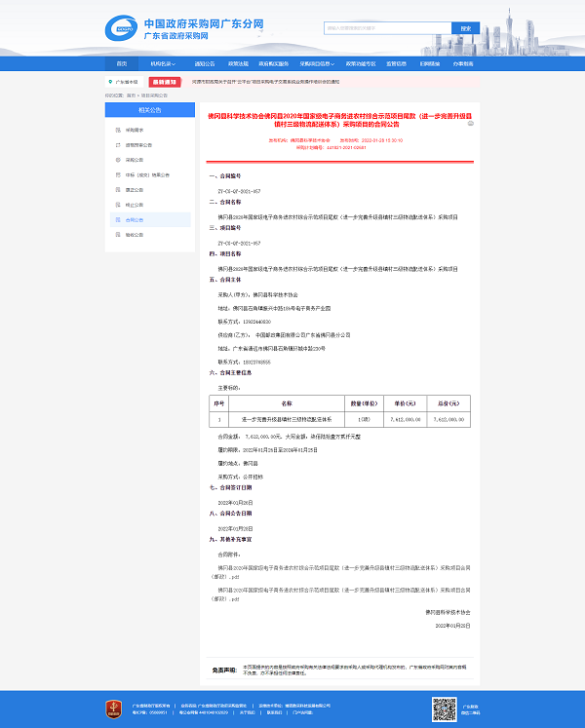
Task: Click the icon beside 合同公告
Action: tap(118, 219)
